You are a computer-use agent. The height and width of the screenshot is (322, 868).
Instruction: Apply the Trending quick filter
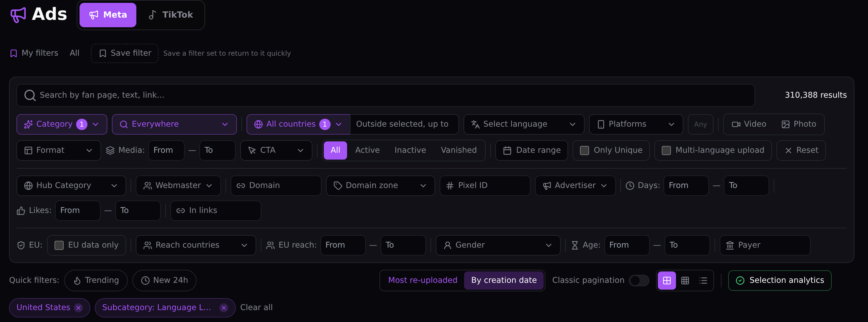[96, 281]
